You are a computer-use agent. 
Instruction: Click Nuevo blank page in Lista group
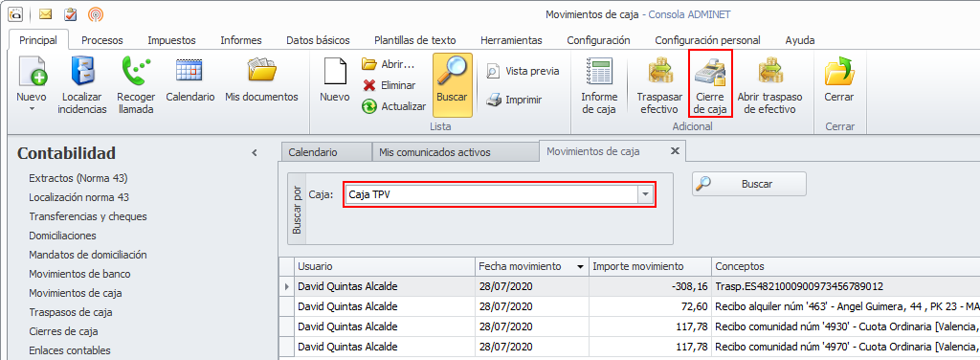[334, 79]
